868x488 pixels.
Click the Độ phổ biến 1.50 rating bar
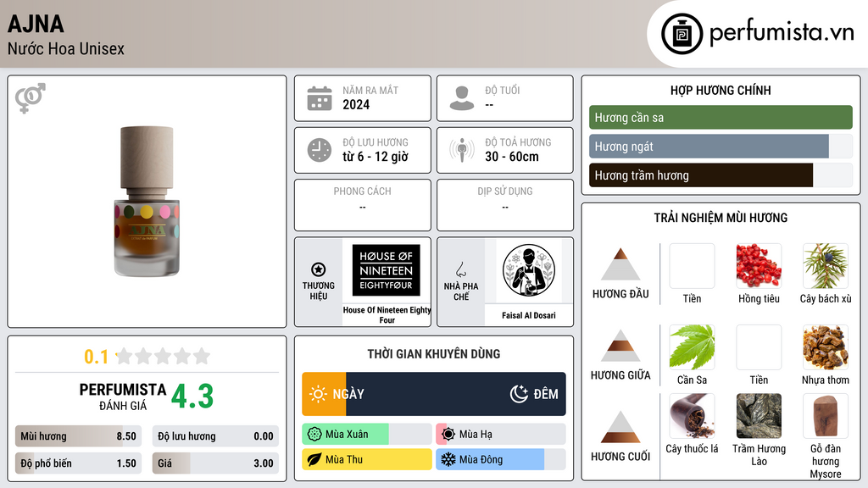(x=78, y=463)
